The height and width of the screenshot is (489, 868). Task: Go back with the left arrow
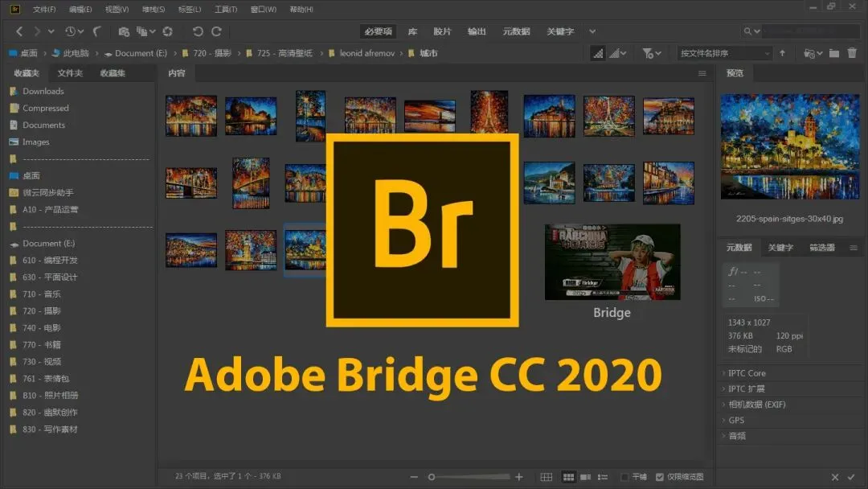[19, 31]
